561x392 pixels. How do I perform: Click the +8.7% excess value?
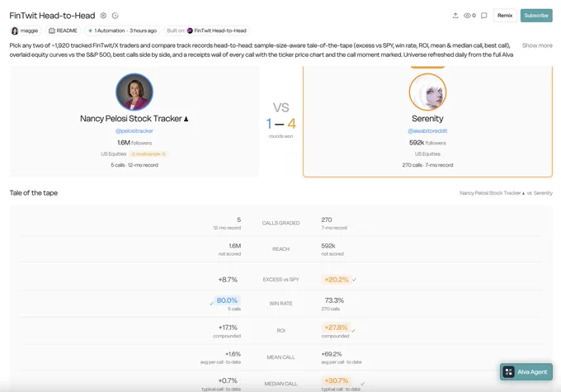(x=228, y=280)
